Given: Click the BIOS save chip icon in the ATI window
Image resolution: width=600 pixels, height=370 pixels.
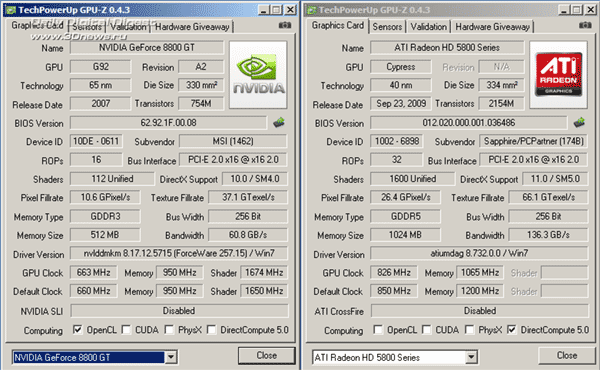Looking at the screenshot, I should click(x=579, y=122).
